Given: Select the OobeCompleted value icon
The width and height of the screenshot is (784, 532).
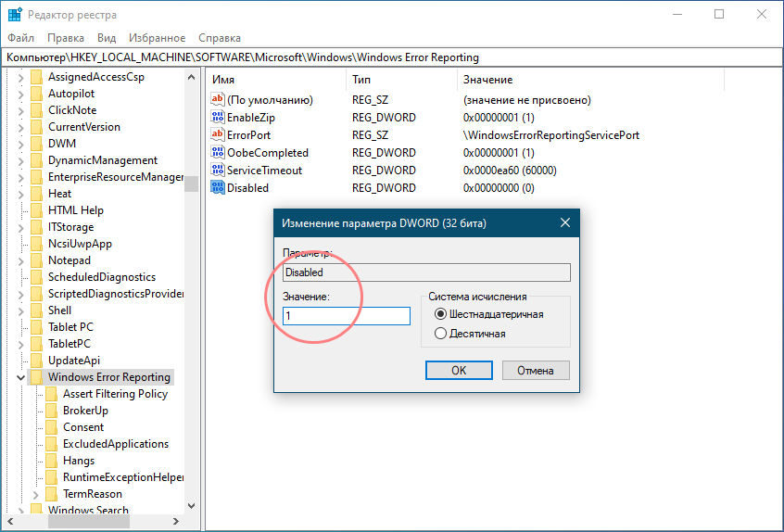Looking at the screenshot, I should click(x=218, y=153).
